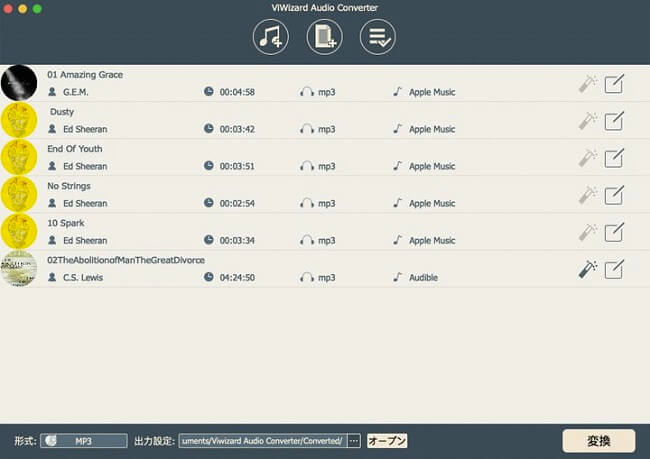Click 'Ed Sheeran' in the Dusty row

coord(85,129)
